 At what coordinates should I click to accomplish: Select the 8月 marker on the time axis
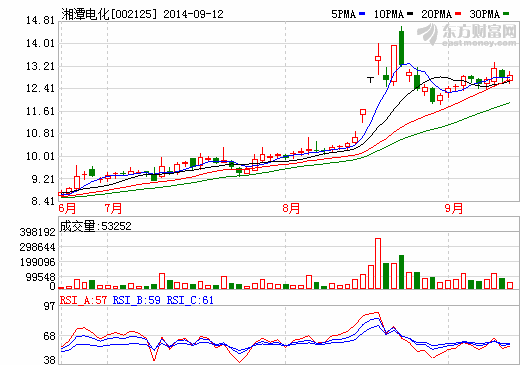point(291,209)
